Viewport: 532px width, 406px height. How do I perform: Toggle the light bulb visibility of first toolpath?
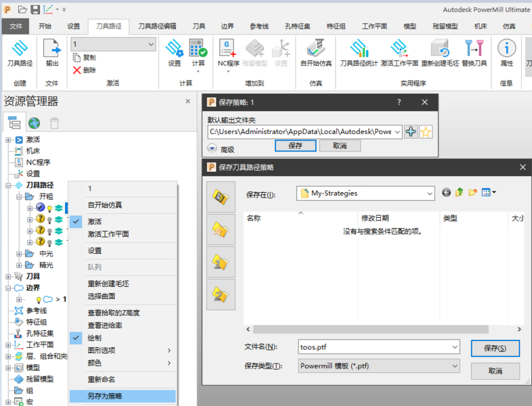[x=49, y=208]
